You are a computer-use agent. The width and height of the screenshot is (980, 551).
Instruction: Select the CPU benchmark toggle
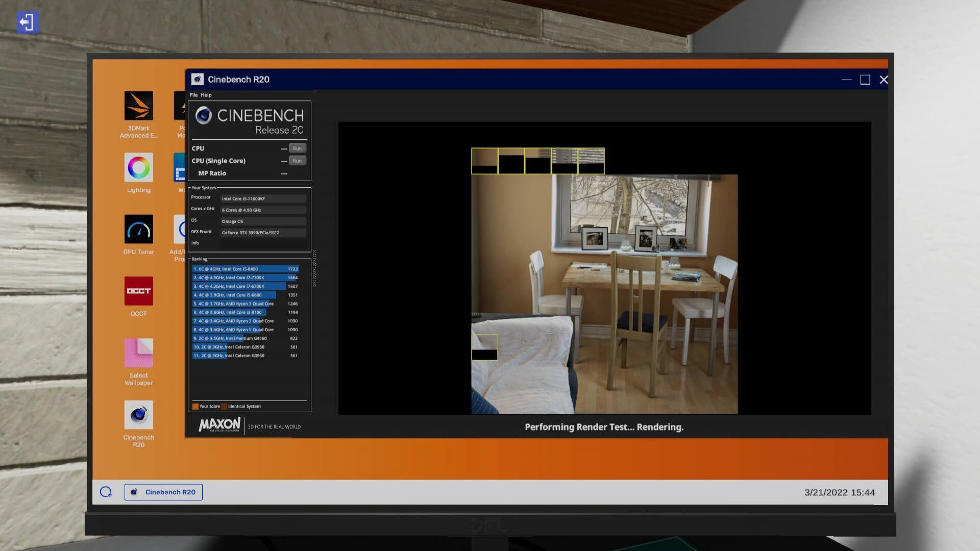pyautogui.click(x=296, y=148)
